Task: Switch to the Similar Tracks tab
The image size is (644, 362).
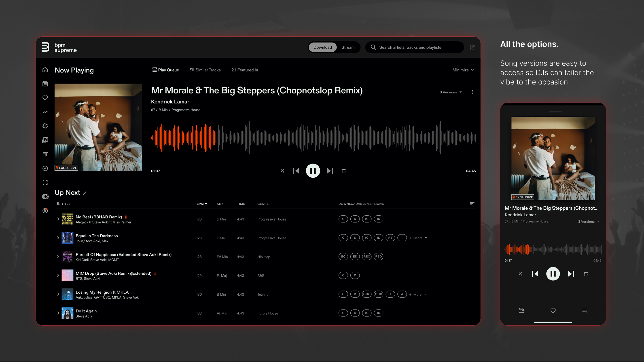Action: tap(205, 70)
